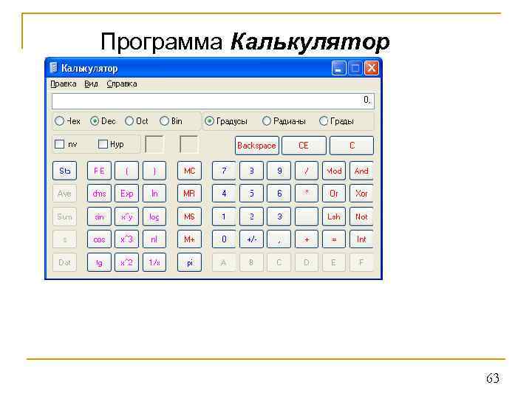Click the And logic button
Screen dimensions: 532x399
tap(361, 171)
